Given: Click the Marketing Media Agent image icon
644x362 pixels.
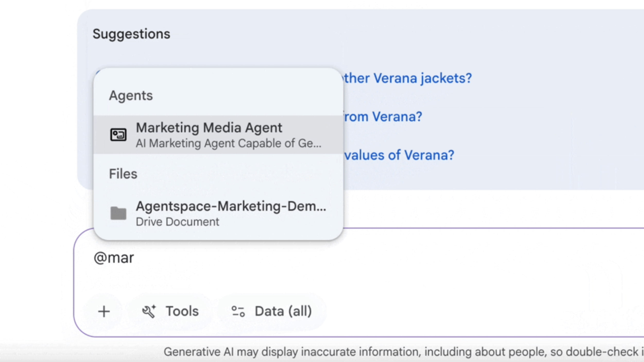Looking at the screenshot, I should click(x=118, y=134).
